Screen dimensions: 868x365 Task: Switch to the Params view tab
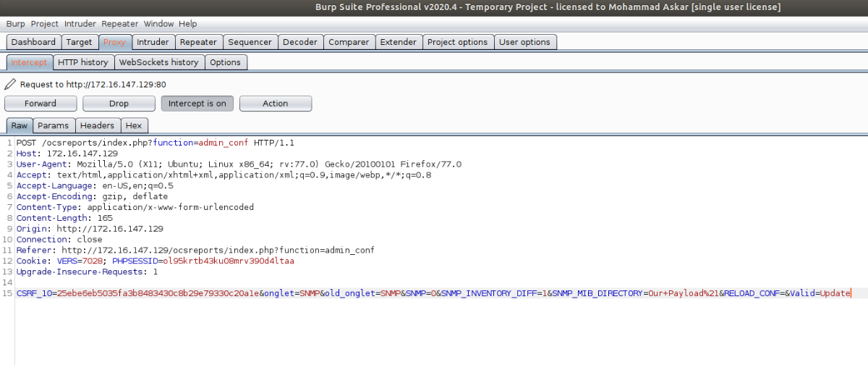point(53,125)
